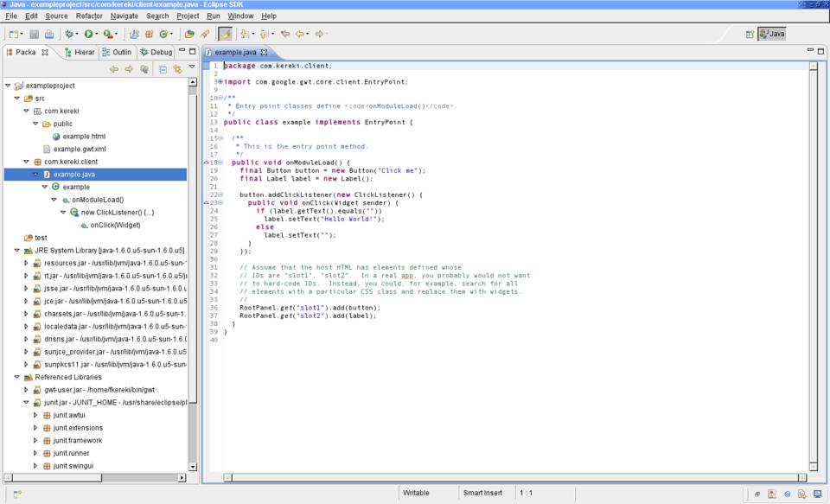Collapse the Referenced Libraries tree node
The height and width of the screenshot is (504, 830).
point(16,377)
